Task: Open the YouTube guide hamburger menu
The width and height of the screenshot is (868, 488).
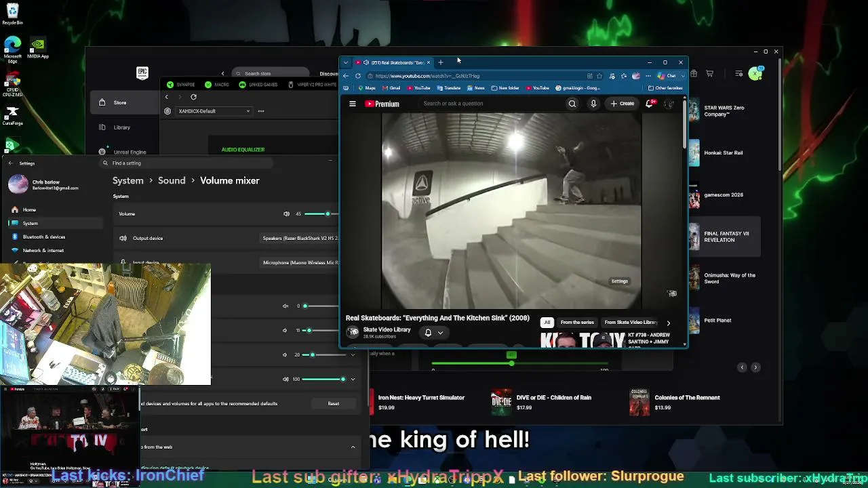Action: (353, 104)
